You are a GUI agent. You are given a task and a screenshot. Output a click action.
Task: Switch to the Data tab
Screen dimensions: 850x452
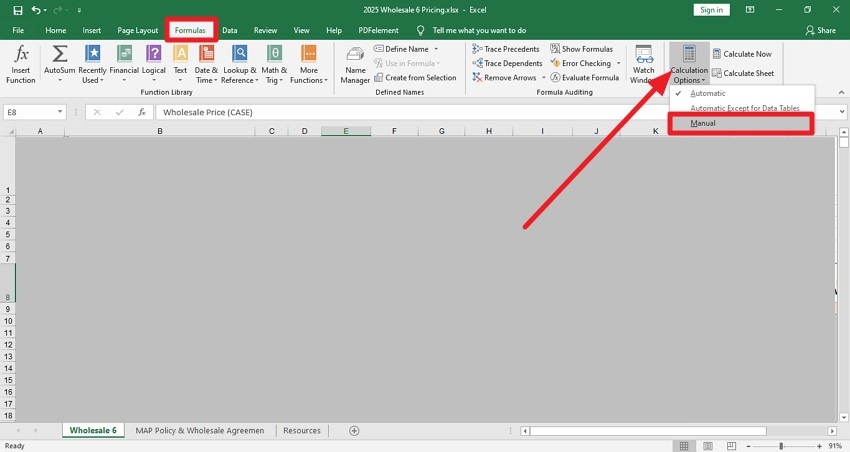(229, 30)
